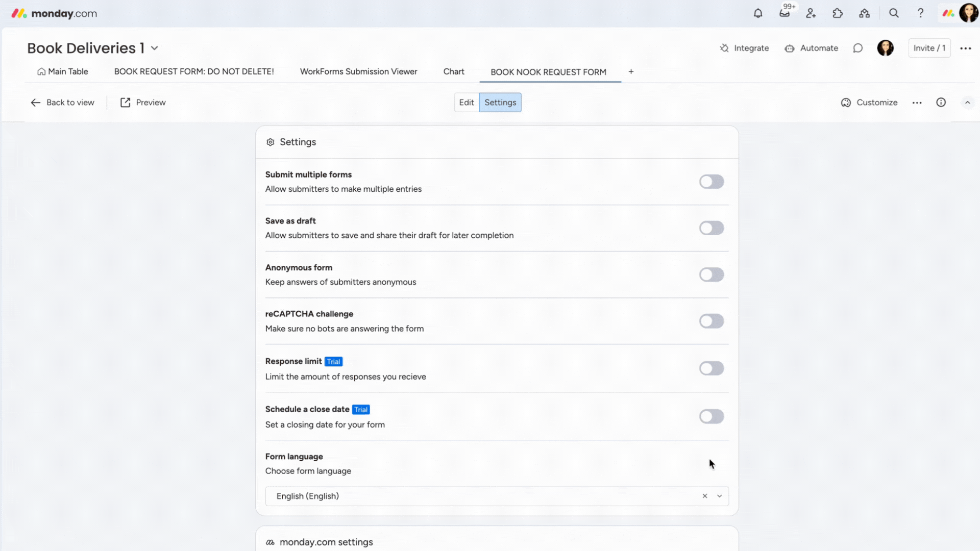
Task: Open Integrate center
Action: 744,48
